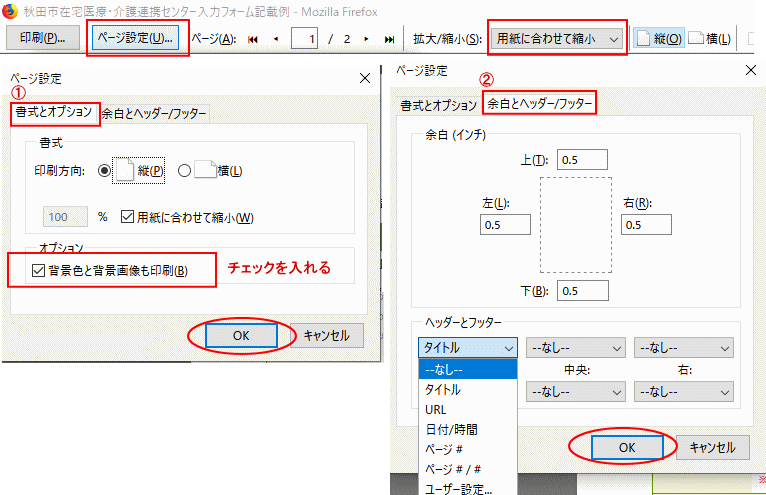Click the ページ設定 toolbar button
The width and height of the screenshot is (766, 495).
[x=134, y=38]
